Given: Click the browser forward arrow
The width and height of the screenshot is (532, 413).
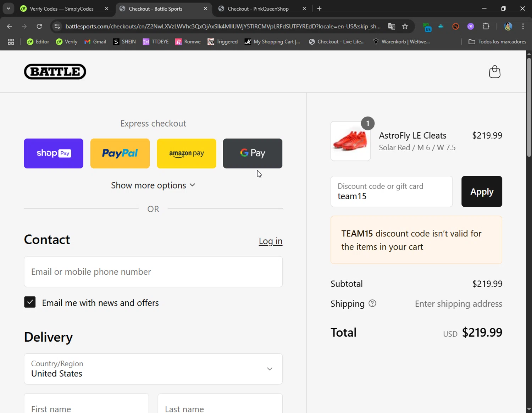Looking at the screenshot, I should (24, 26).
